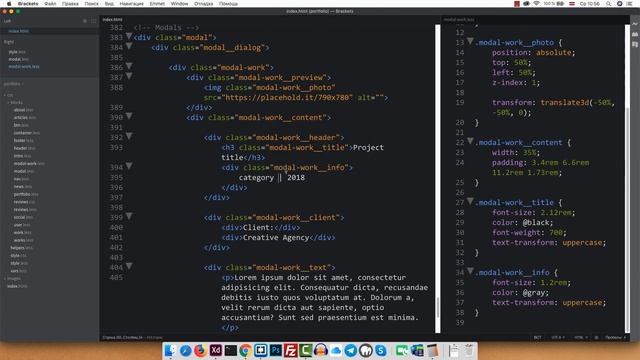This screenshot has width=640, height=360.
Task: Open the Помощь menu
Action: click(x=228, y=4)
